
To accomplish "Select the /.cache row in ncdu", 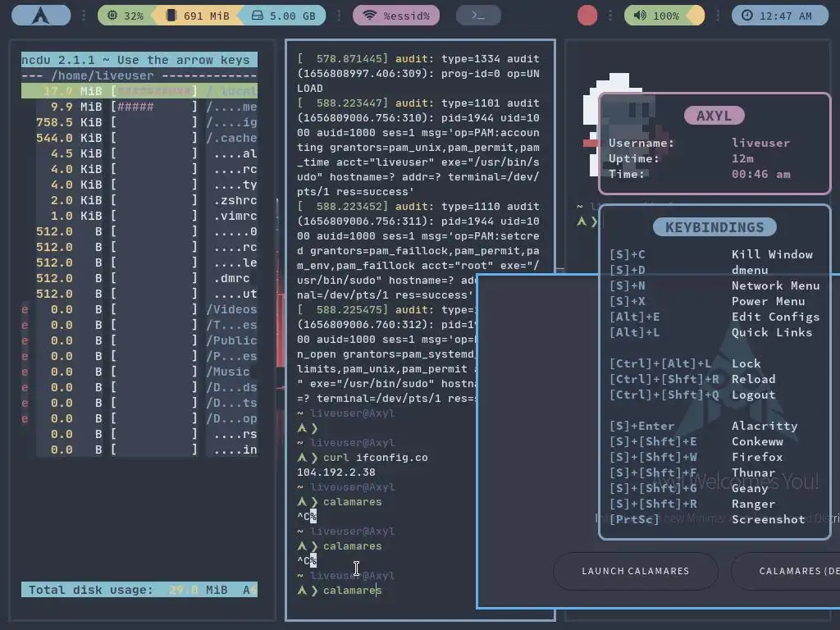I will 139,138.
